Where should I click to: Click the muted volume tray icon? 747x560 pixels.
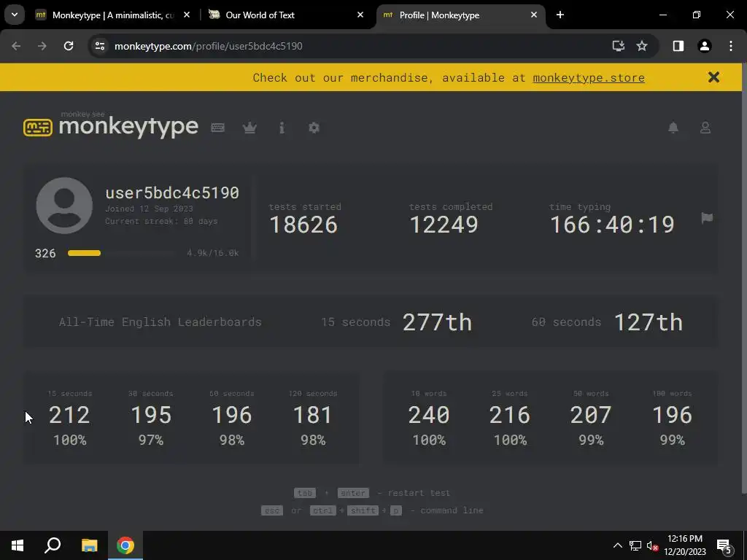click(652, 545)
